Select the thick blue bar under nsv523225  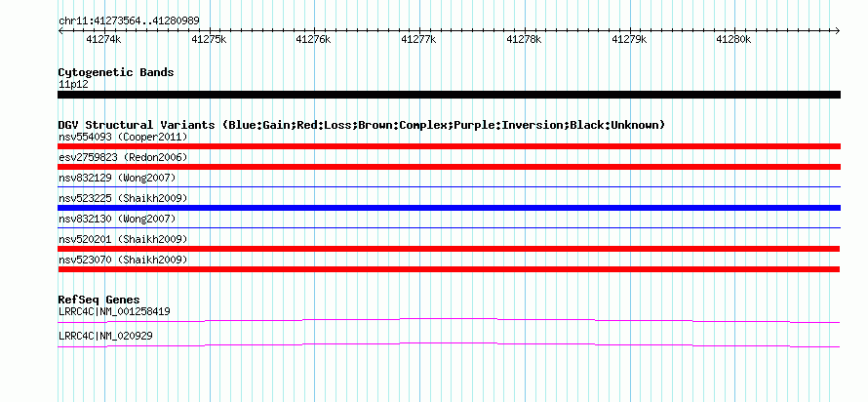449,208
